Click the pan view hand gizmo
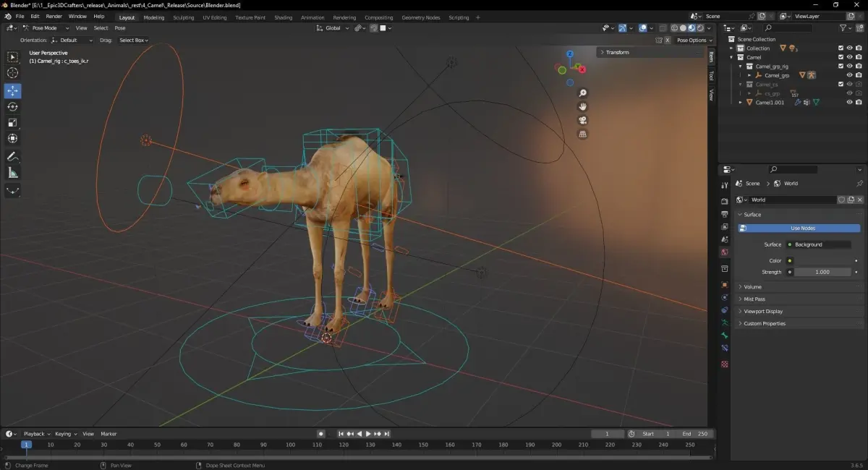The height and width of the screenshot is (470, 868). pos(583,107)
